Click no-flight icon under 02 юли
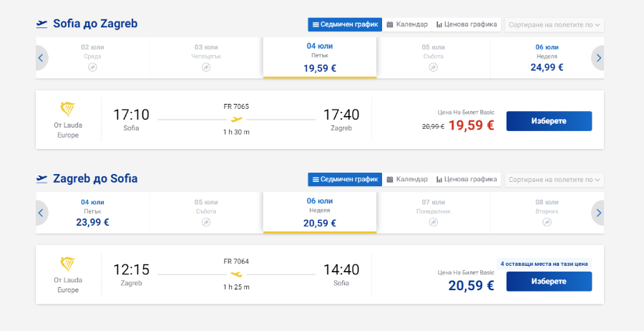 pyautogui.click(x=92, y=67)
